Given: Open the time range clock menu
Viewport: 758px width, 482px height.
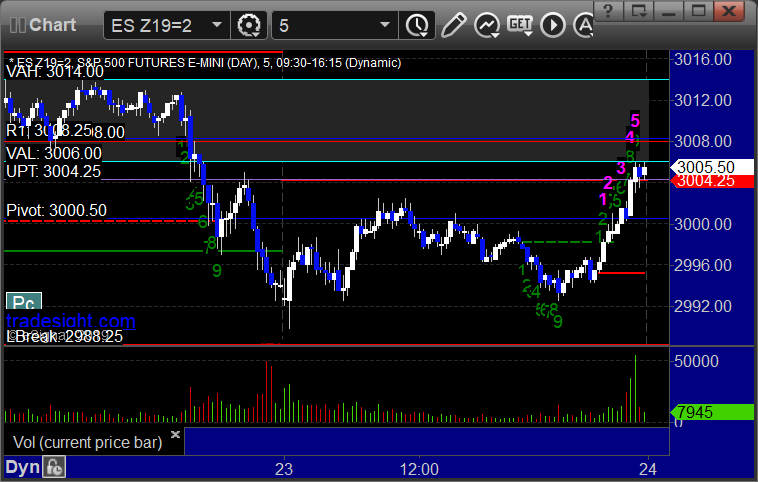Looking at the screenshot, I should [417, 25].
